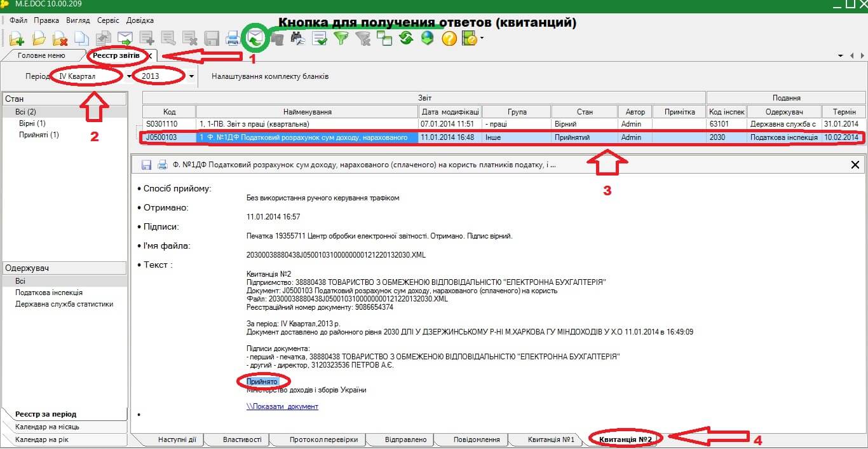Click the create new report icon
This screenshot has height=449, width=868.
(17, 39)
